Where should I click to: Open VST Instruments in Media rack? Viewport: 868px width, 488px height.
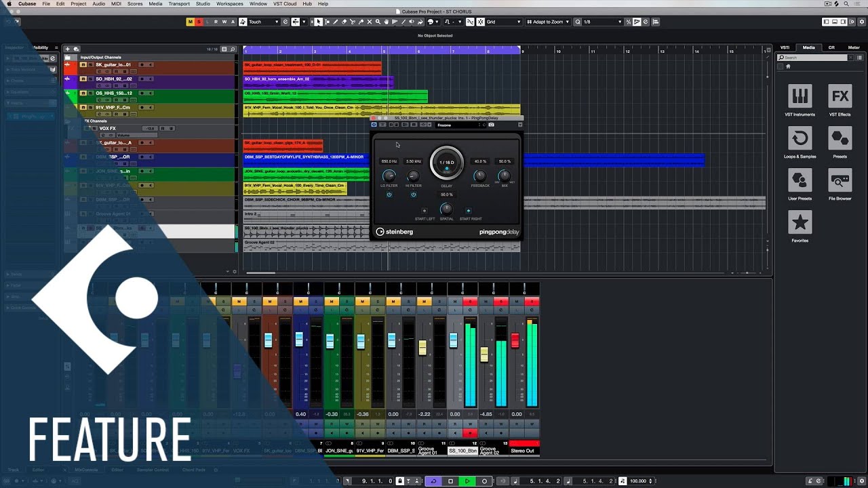click(800, 96)
